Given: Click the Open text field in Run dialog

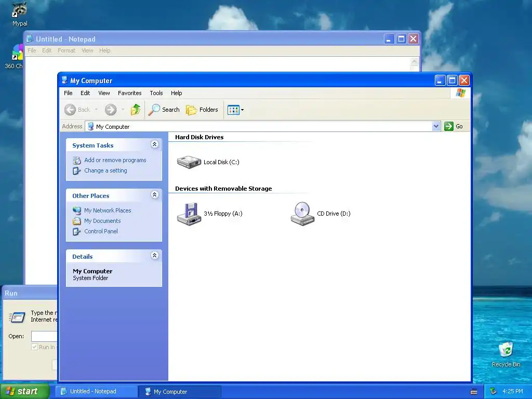Looking at the screenshot, I should point(44,336).
